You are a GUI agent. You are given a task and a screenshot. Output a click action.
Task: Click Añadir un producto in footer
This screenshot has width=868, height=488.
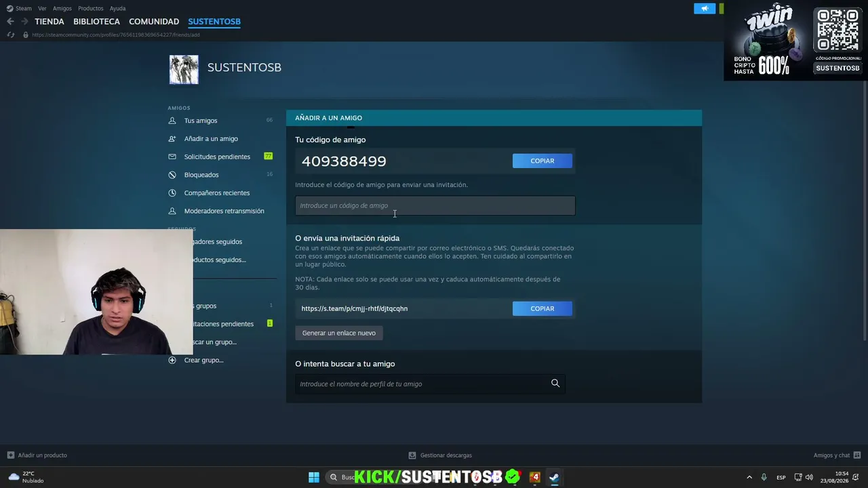(x=43, y=455)
